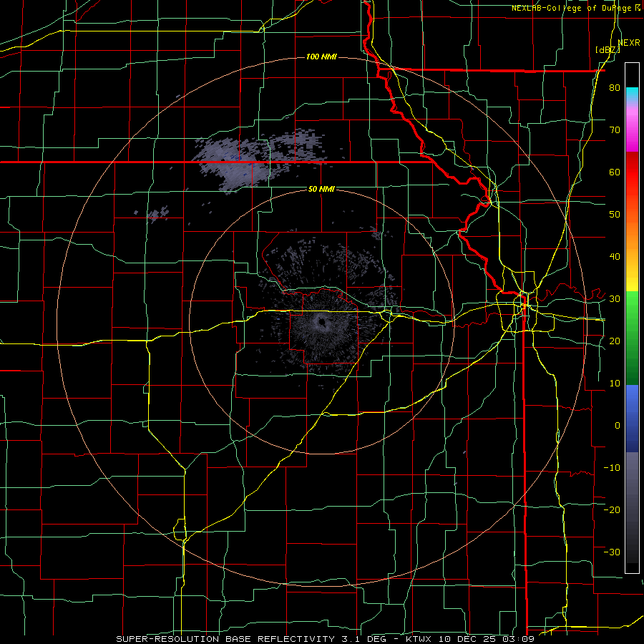Screen dimensions: 644x644
Task: Click the green band of the reflectivity color bar
Action: [x=632, y=338]
